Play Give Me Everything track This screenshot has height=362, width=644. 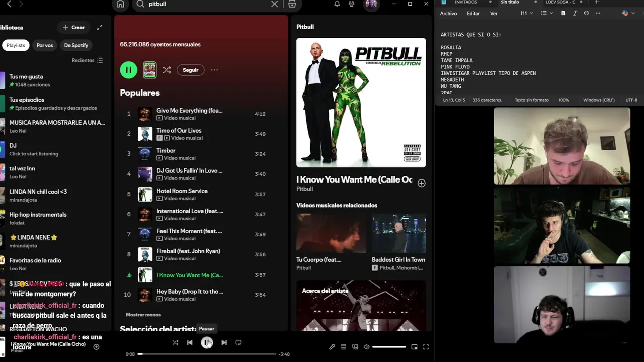coord(201,114)
